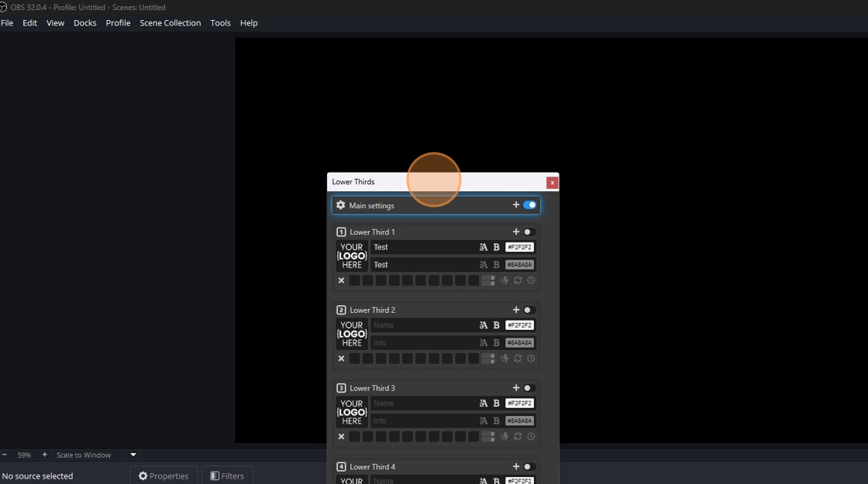Click the Name field of Lower Third 3

coord(422,403)
